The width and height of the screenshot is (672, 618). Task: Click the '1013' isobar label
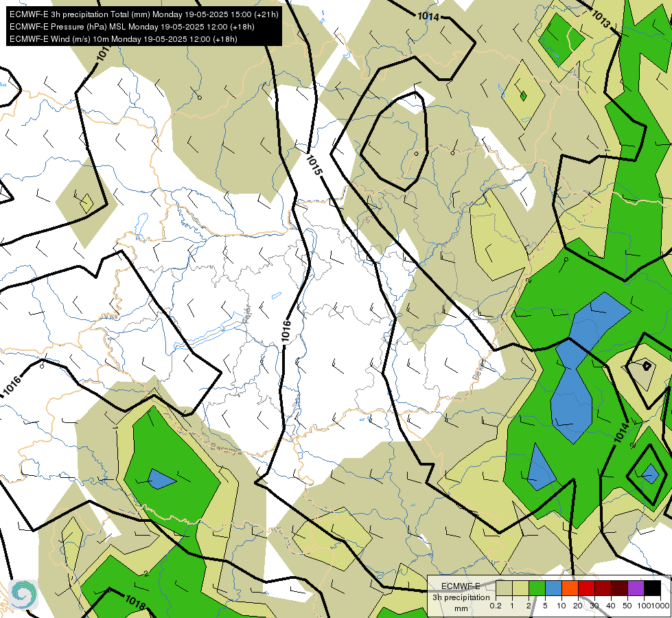click(x=601, y=19)
